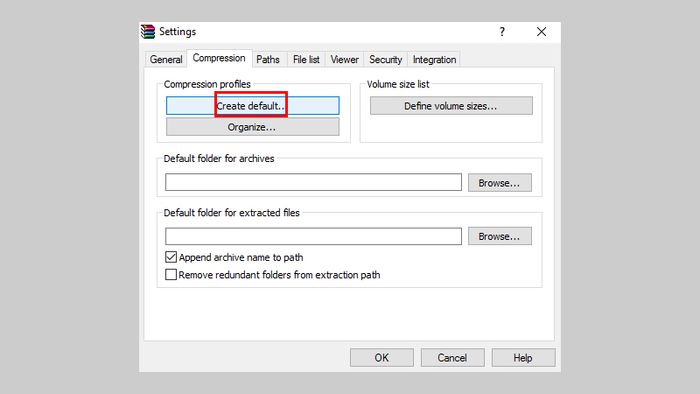Click Define volume sizes button
The image size is (700, 394).
coord(451,106)
